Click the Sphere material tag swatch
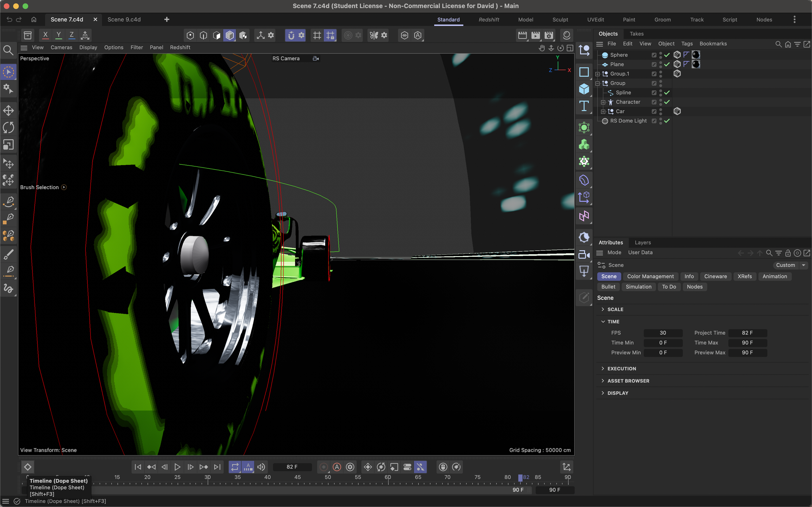The height and width of the screenshot is (507, 812). 696,55
